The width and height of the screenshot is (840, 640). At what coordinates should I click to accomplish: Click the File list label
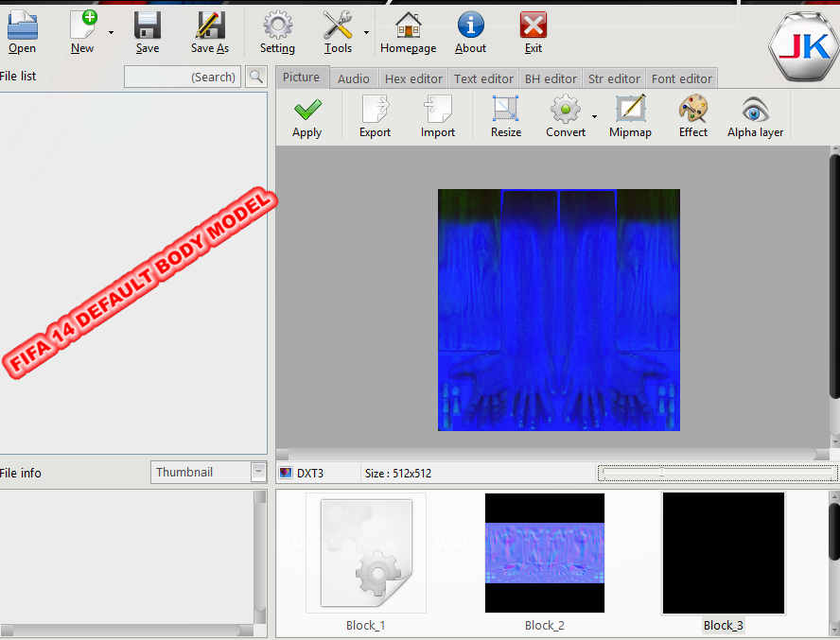point(18,76)
